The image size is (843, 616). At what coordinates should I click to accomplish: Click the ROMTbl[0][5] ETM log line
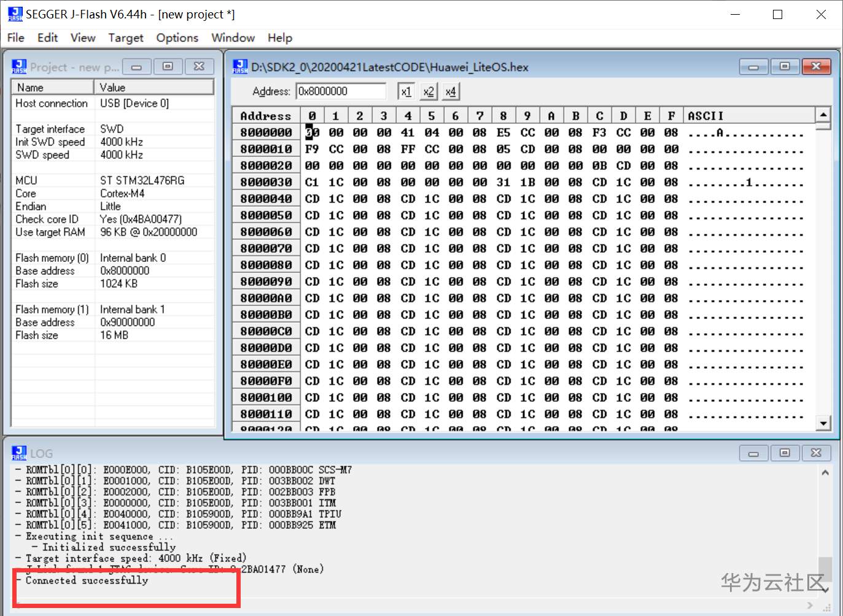176,525
